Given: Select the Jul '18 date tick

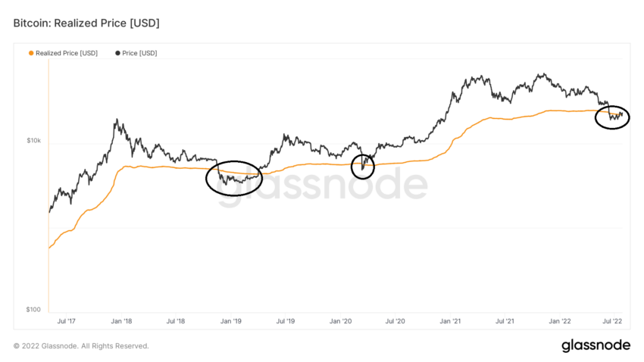Looking at the screenshot, I should [x=175, y=321].
